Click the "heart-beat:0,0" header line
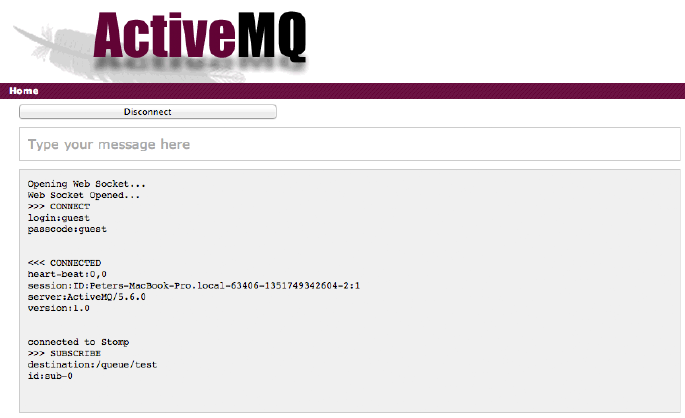The image size is (685, 418). click(67, 274)
